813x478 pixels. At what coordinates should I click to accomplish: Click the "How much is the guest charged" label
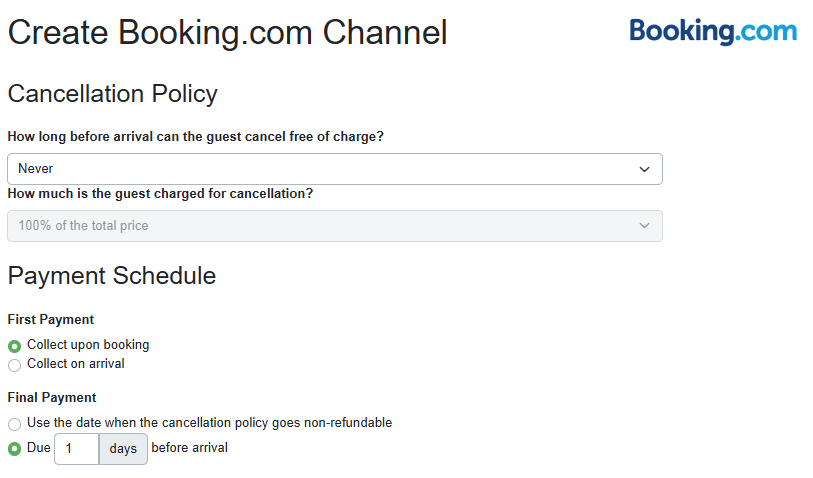click(160, 194)
